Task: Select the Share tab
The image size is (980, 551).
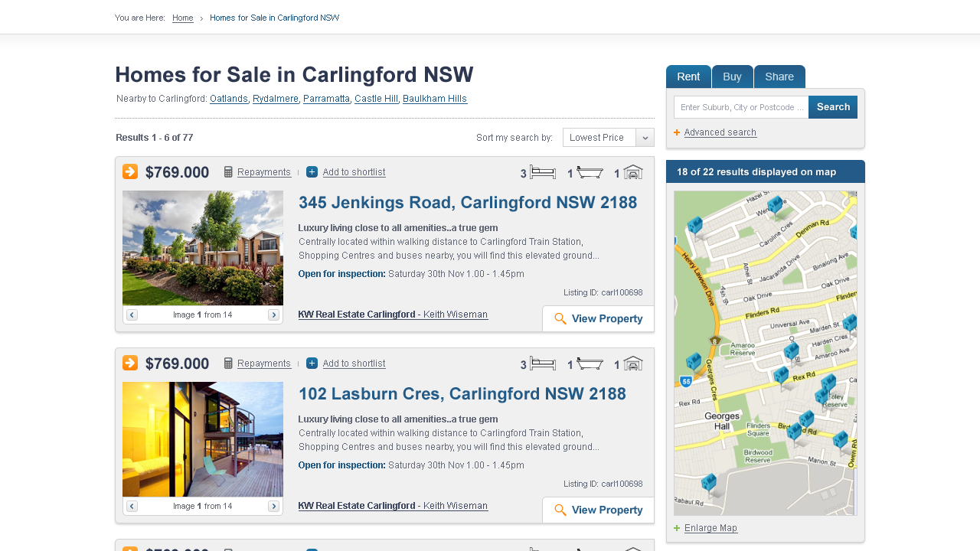Action: [x=779, y=77]
